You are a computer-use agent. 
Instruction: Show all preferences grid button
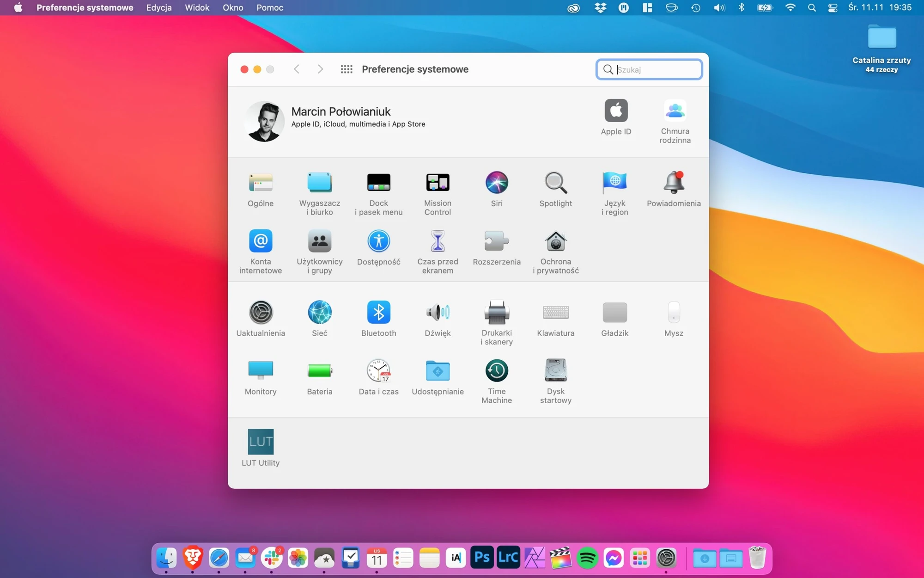click(346, 69)
